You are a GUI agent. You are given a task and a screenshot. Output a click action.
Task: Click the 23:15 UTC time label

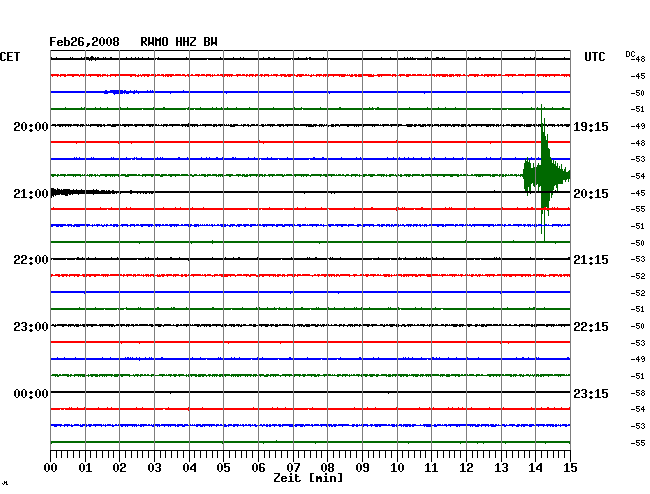point(591,394)
